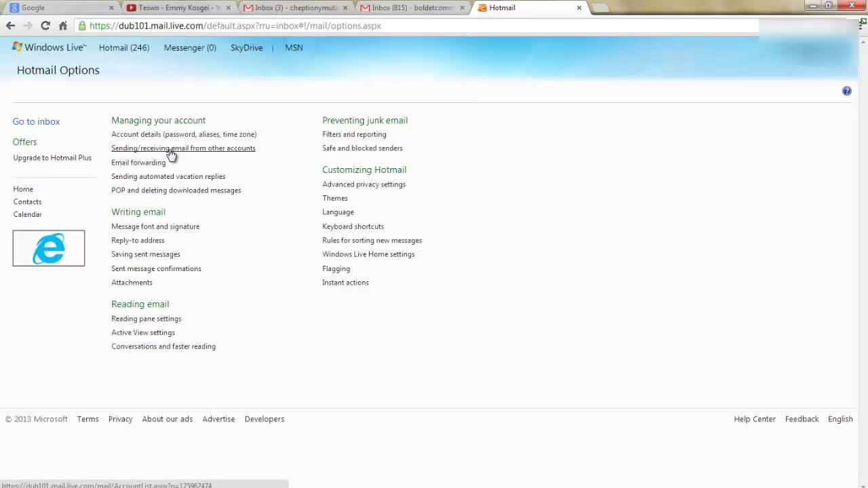Open Advanced privacy settings
This screenshot has height=488, width=868.
(363, 184)
